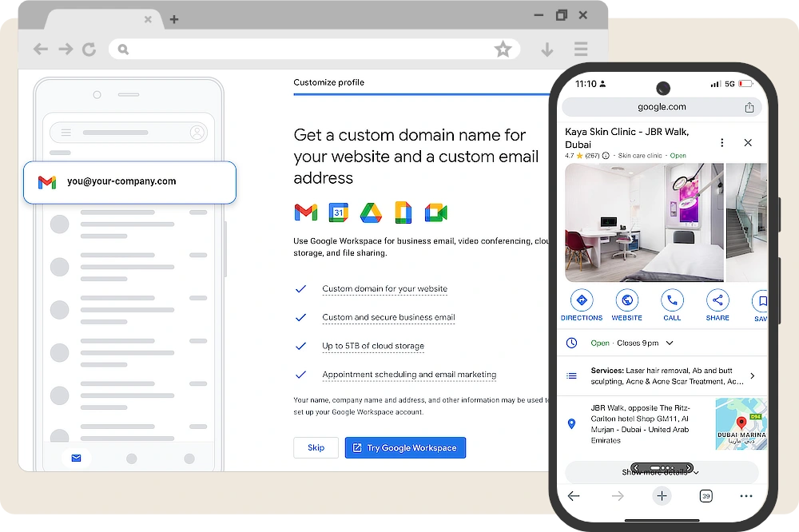
Task: Open the Dubai Marina map thumbnail
Action: point(741,424)
